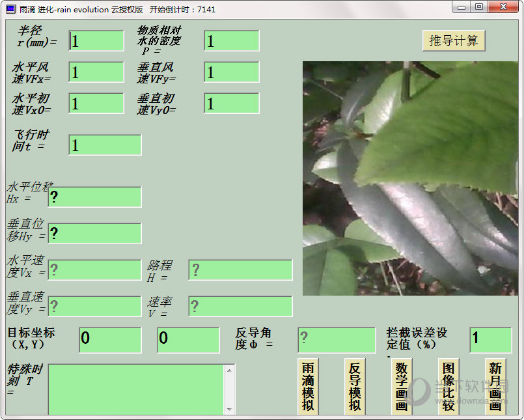The image size is (524, 420).
Task: Edit the 拦截误差设定值 (%) field
Action: coord(491,340)
